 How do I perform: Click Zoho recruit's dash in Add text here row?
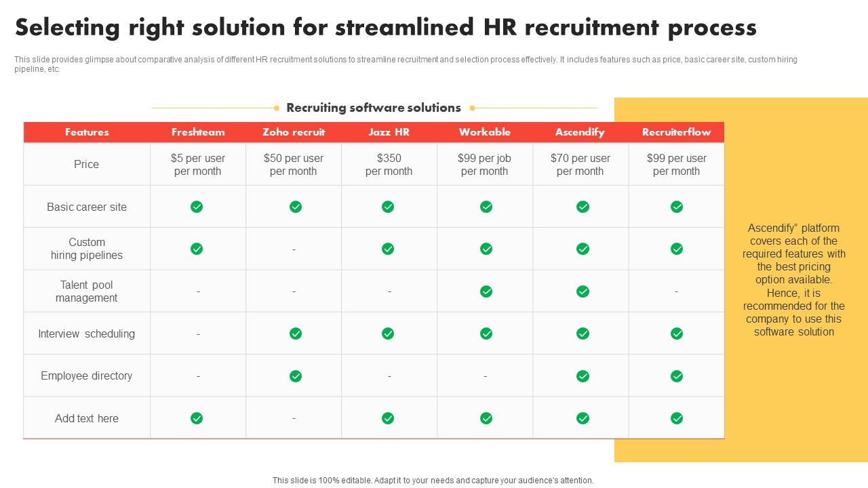[294, 418]
